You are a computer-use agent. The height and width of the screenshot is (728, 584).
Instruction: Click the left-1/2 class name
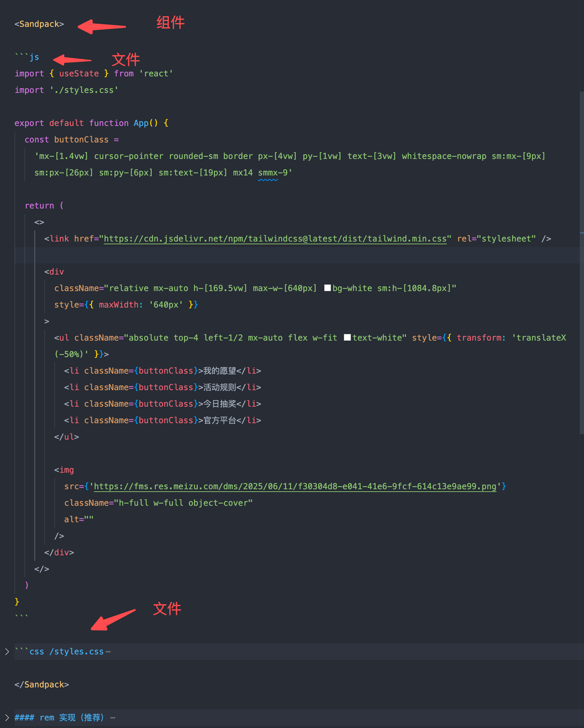[x=223, y=338]
